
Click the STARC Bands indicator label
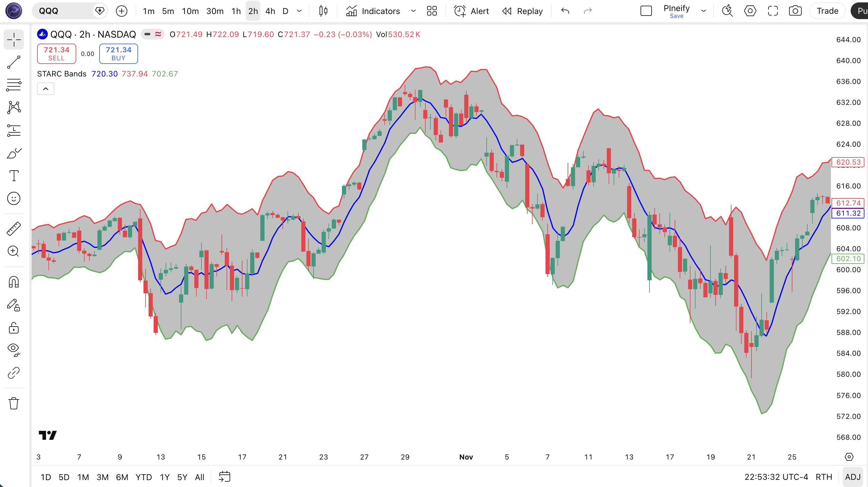[x=62, y=74]
